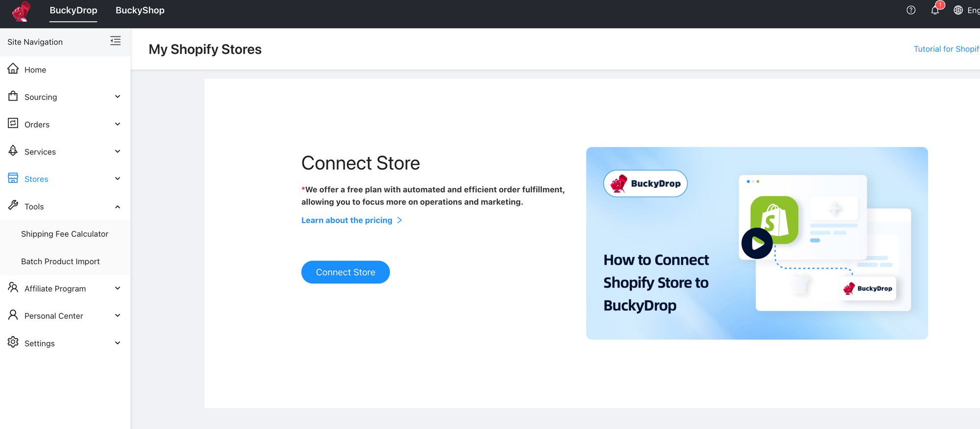Select Affiliate Program label in sidebar
This screenshot has width=980, height=429.
pyautogui.click(x=55, y=289)
